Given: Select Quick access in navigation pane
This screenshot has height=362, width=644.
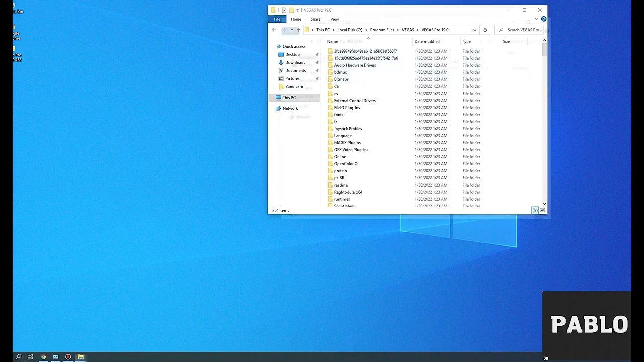Looking at the screenshot, I should [x=294, y=47].
